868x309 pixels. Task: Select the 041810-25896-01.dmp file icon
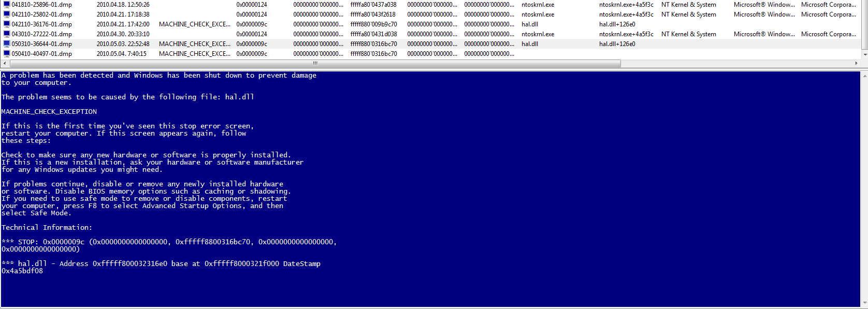click(7, 5)
